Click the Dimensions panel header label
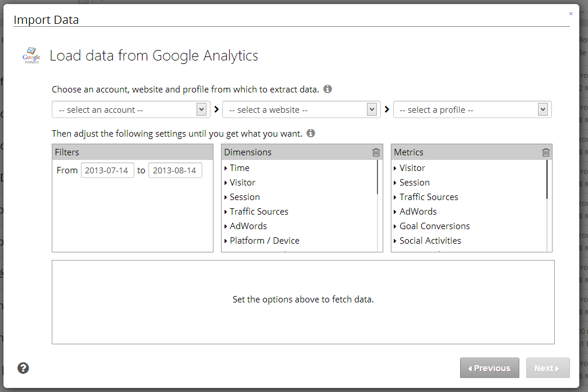Screen dimensions: 588x392 248,152
